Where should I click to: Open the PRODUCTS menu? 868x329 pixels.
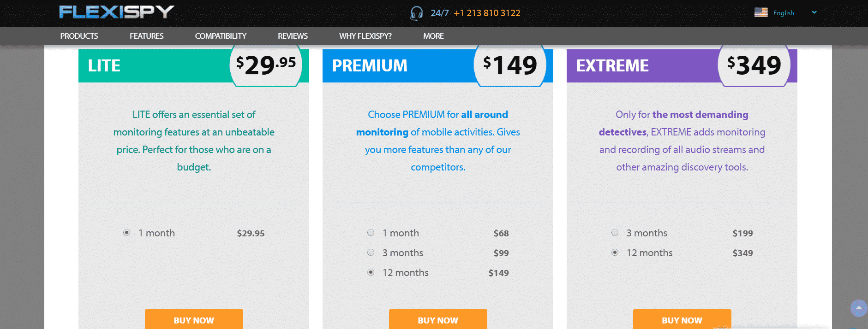(79, 36)
